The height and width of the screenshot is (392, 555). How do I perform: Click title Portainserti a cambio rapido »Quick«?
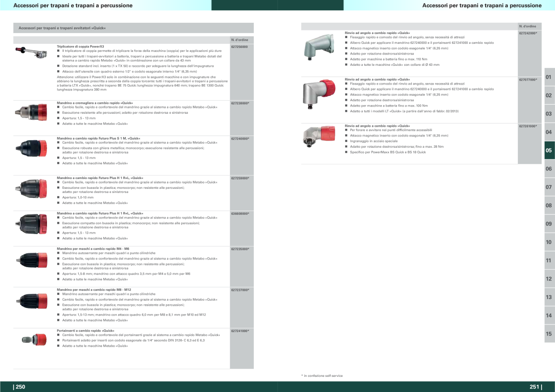[86, 330]
